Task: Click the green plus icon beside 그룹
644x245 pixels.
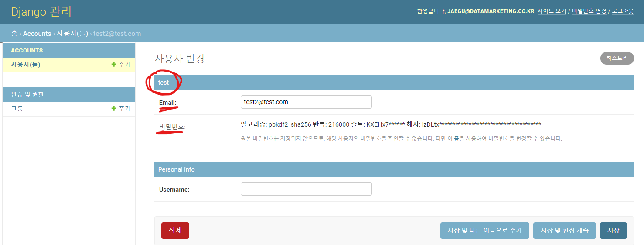Action: click(x=114, y=108)
